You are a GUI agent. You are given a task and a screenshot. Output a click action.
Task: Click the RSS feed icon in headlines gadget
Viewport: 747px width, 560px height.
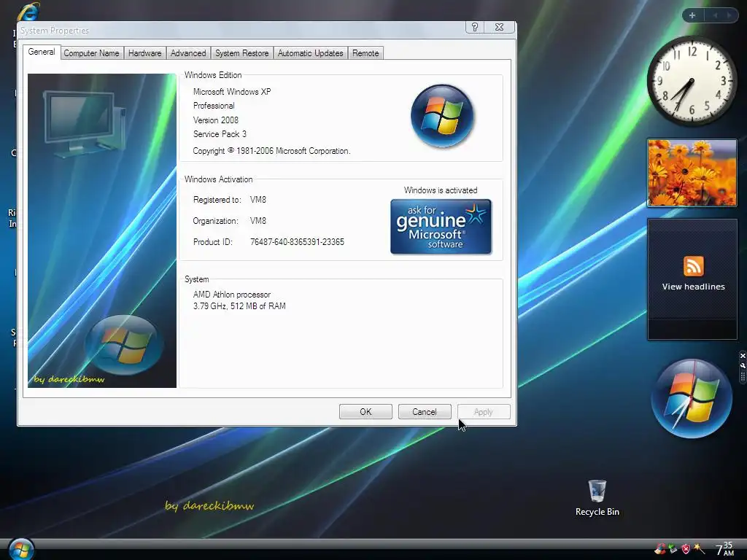693,265
